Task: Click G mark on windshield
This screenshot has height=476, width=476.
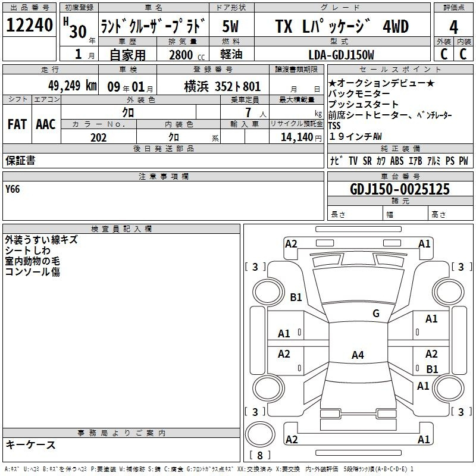Action: point(376,314)
